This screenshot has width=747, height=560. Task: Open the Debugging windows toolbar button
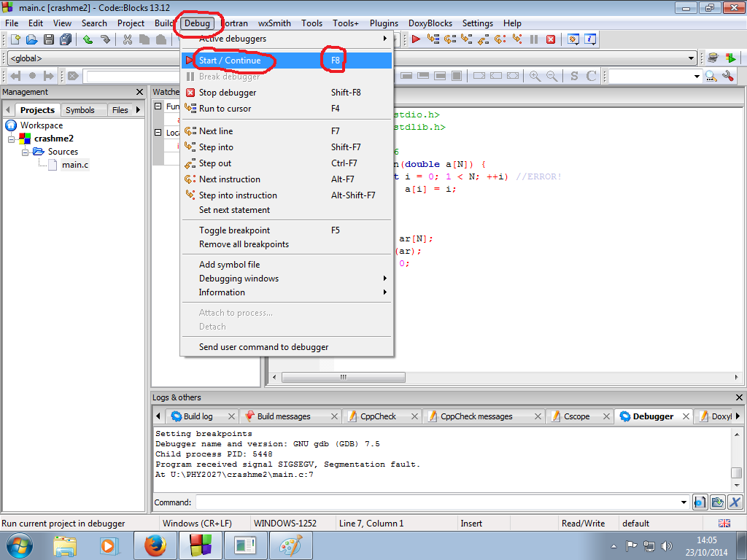[573, 39]
